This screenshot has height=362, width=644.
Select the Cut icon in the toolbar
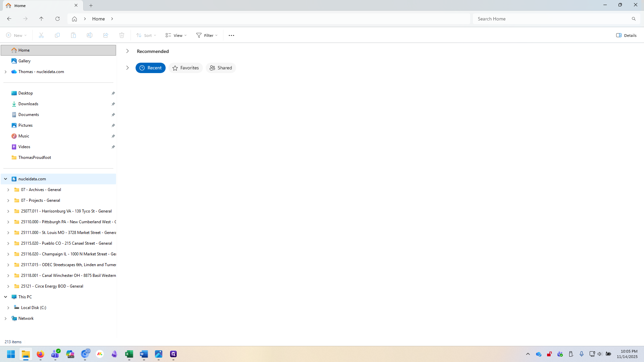[41, 35]
